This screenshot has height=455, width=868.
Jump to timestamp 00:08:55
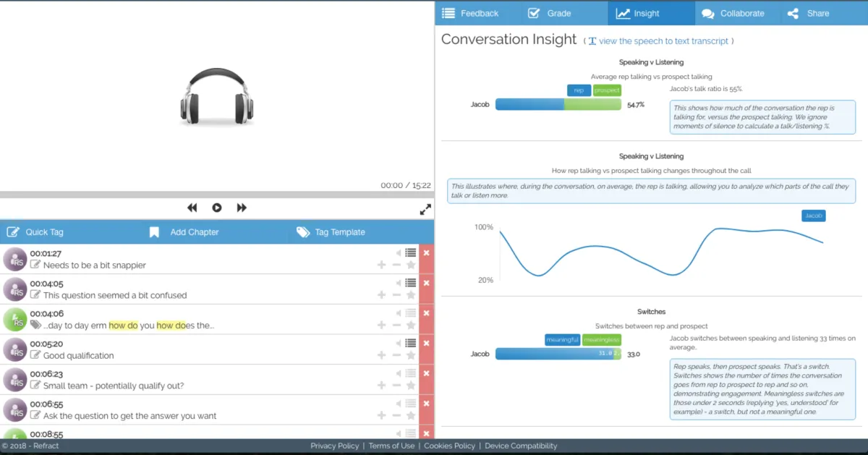[46, 434]
